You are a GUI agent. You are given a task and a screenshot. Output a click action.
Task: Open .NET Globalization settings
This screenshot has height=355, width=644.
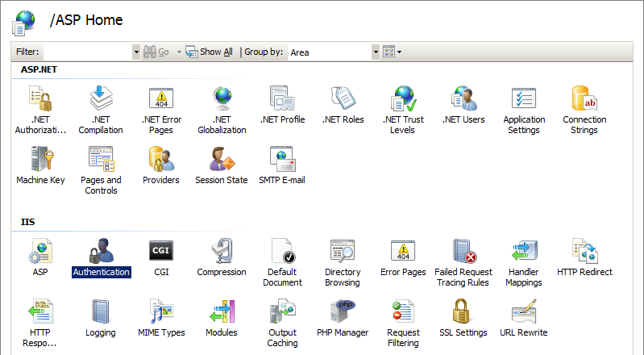(x=222, y=110)
